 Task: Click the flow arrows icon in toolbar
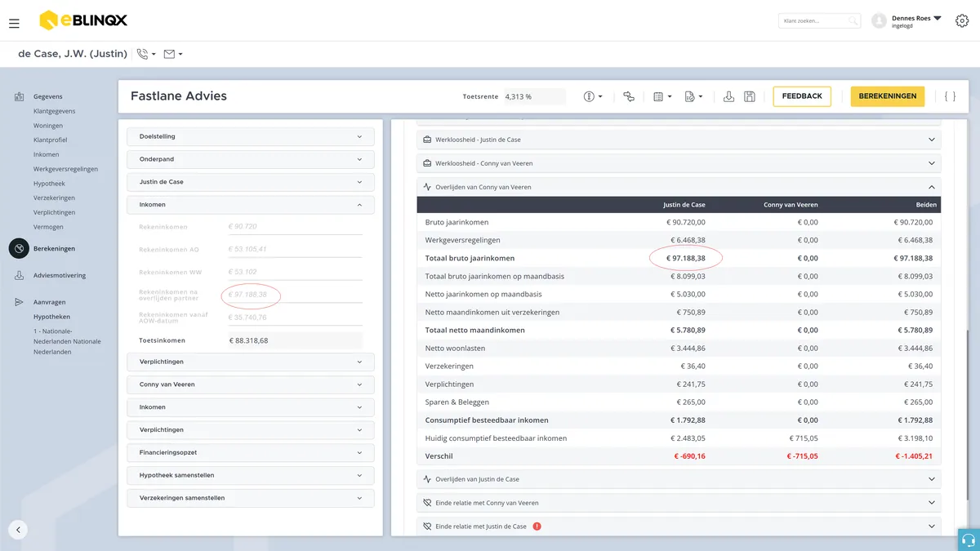tap(629, 96)
